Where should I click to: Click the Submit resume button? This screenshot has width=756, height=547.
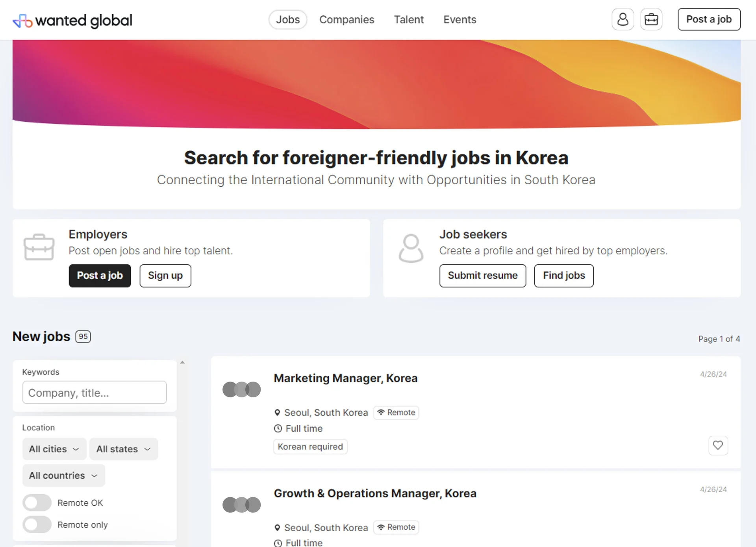pyautogui.click(x=482, y=276)
